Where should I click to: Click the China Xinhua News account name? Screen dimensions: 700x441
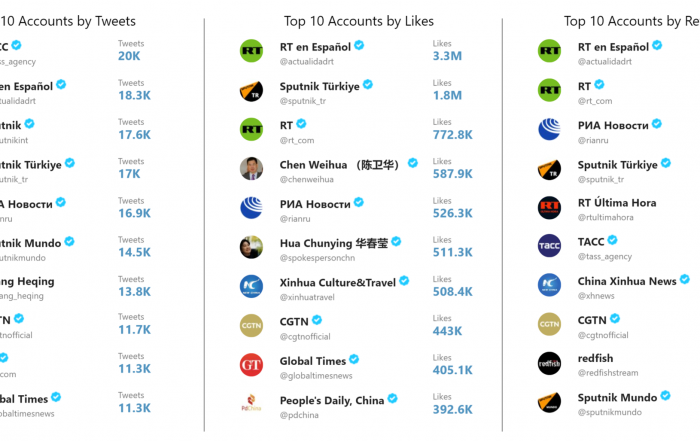tap(627, 281)
